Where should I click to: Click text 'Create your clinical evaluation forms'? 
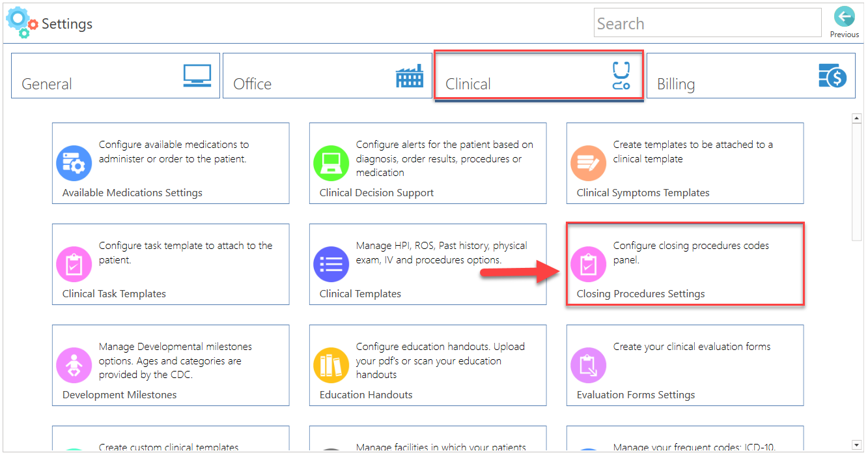tap(692, 347)
